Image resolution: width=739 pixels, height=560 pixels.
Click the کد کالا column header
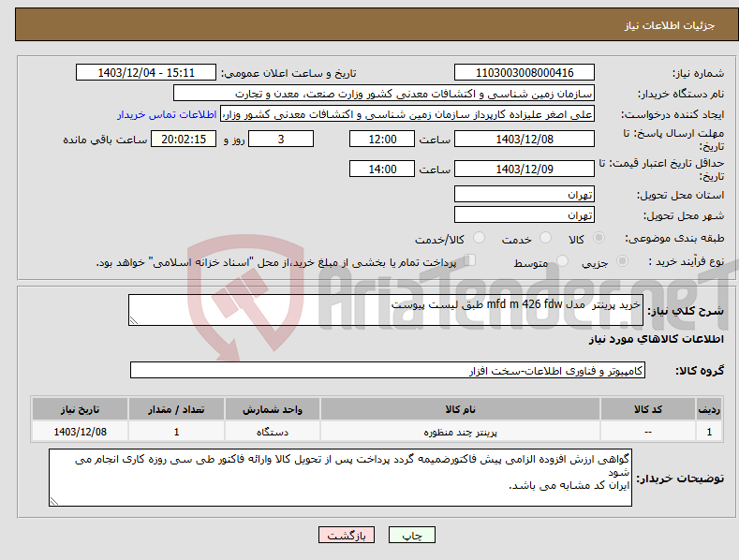[648, 409]
